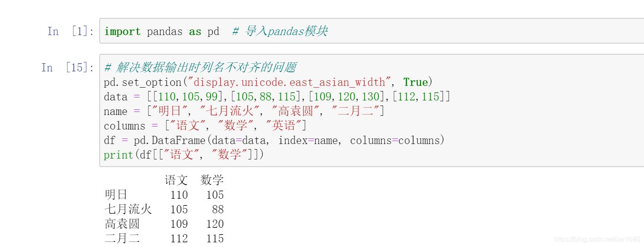Click the In [15] cell prompt

click(68, 68)
